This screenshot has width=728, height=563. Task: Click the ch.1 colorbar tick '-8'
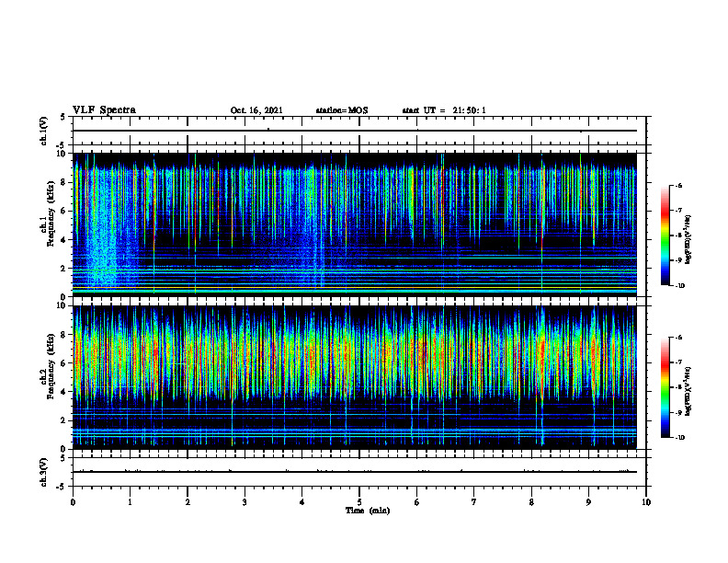click(678, 236)
